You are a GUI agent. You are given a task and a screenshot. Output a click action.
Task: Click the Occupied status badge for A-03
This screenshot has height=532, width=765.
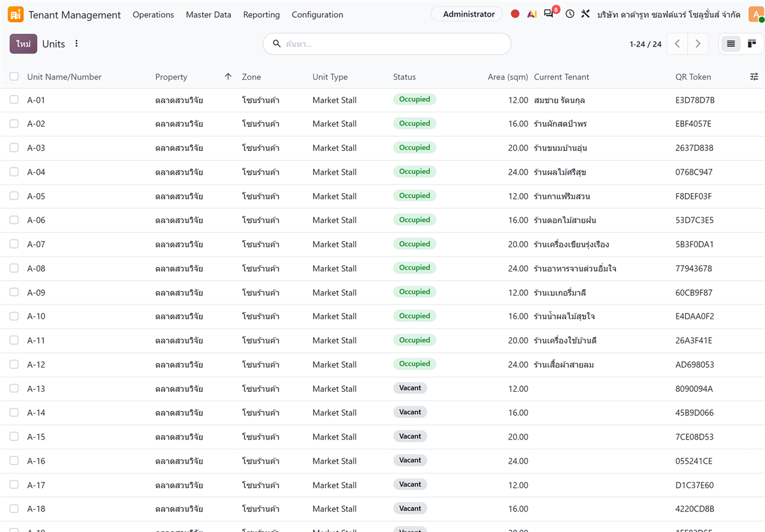pos(414,148)
